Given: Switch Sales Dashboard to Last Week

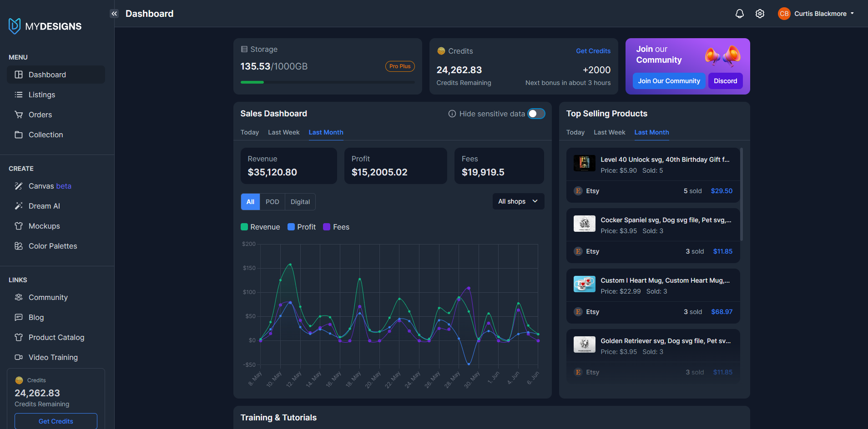Looking at the screenshot, I should 283,132.
